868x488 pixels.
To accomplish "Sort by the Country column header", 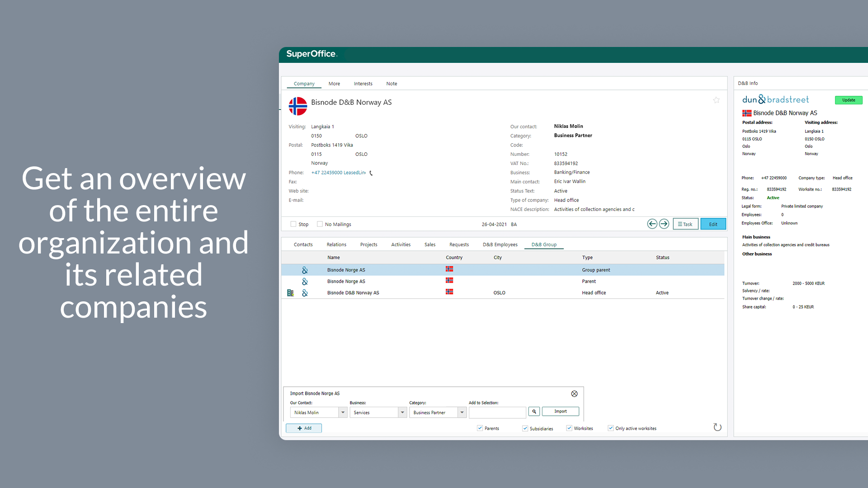I will point(454,258).
